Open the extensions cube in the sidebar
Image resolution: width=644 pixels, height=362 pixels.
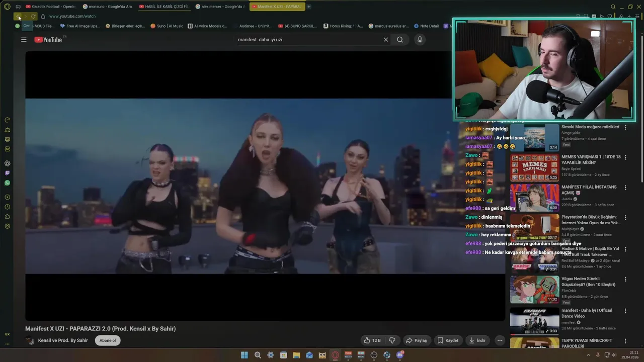coord(7,217)
